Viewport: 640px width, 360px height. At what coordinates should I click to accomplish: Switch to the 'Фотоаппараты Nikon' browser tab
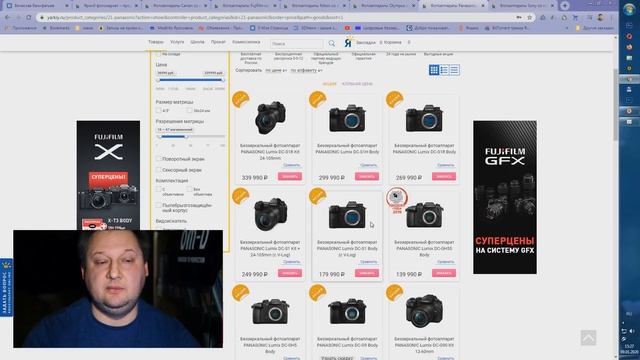point(314,6)
